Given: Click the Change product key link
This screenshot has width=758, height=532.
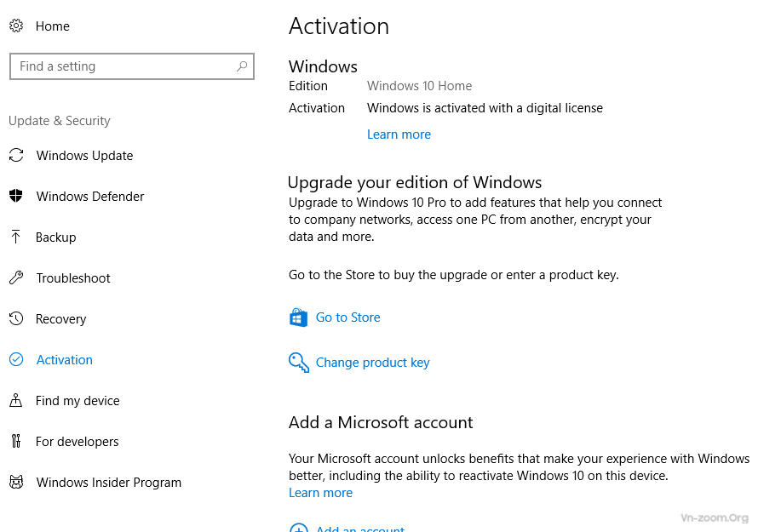Looking at the screenshot, I should point(372,363).
